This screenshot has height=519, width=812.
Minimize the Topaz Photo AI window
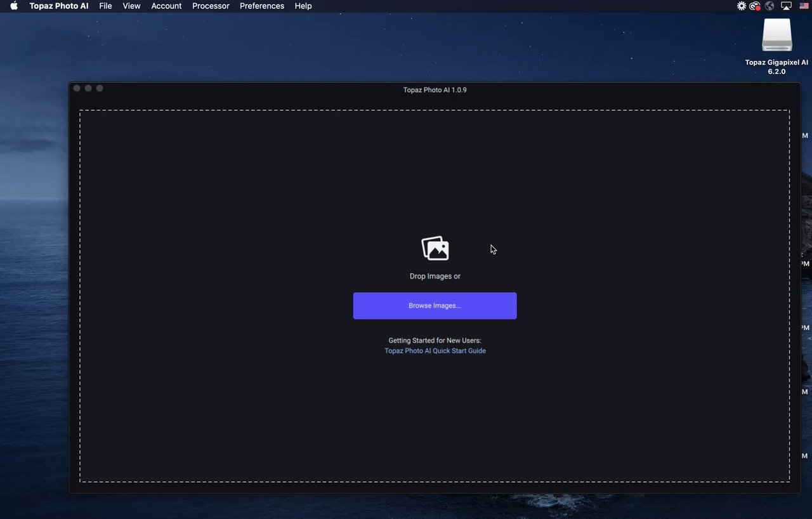tap(88, 88)
